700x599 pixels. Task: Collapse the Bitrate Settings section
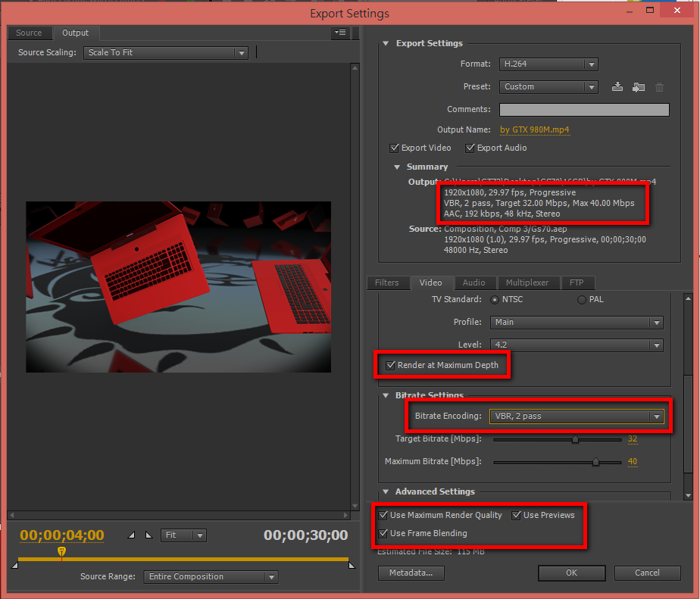pyautogui.click(x=386, y=395)
